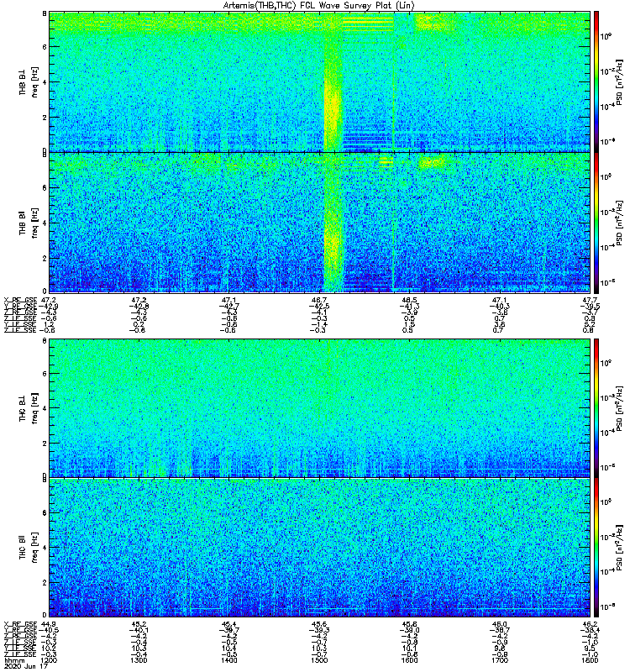Click the THC Y_RE_GSE value '-39.7'
This screenshot has width=630, height=672.
click(x=228, y=631)
